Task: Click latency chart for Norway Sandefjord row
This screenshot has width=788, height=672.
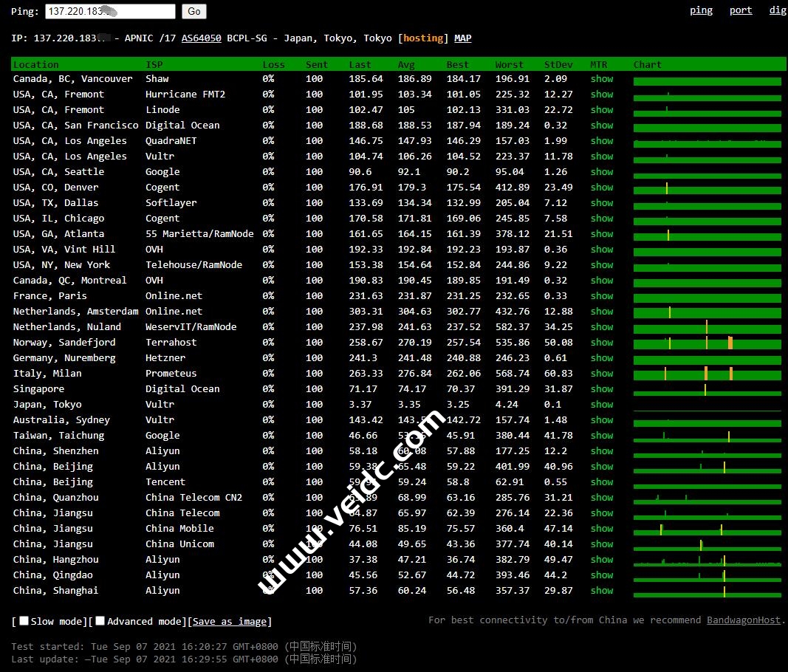Action: tap(707, 343)
